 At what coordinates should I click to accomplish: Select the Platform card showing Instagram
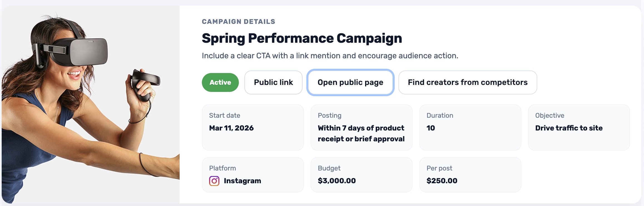click(252, 174)
